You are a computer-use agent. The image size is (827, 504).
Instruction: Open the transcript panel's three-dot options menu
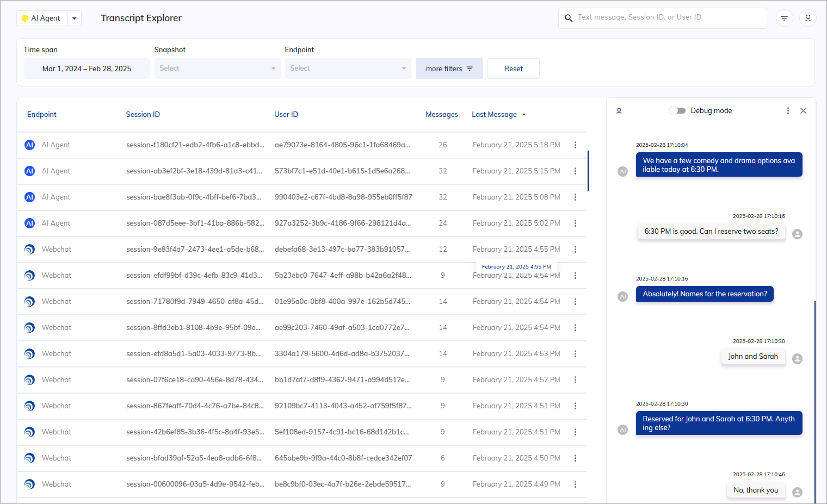[x=788, y=111]
